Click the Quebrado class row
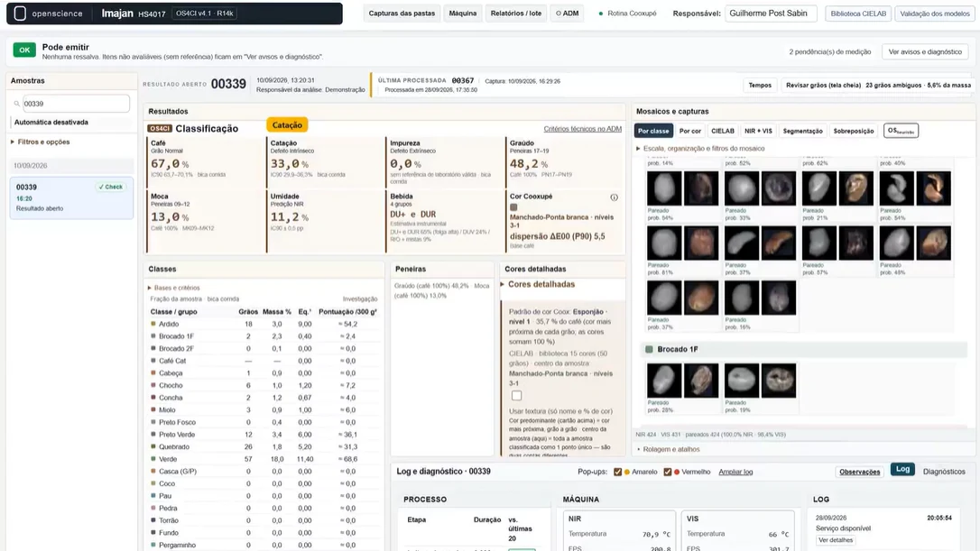The height and width of the screenshot is (551, 980). coord(263,446)
